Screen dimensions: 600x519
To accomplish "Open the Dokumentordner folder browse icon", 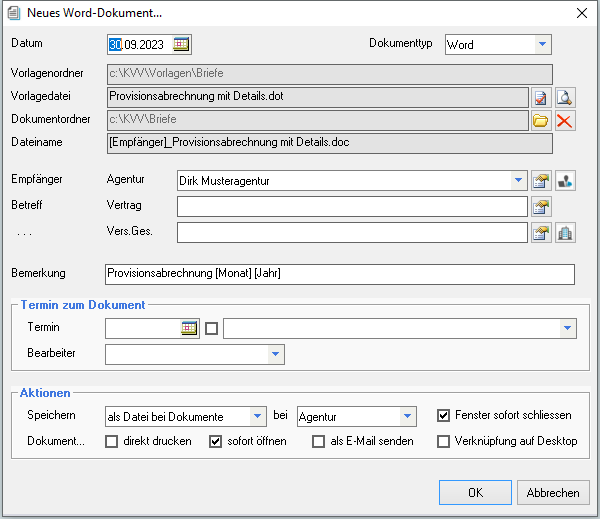I will pos(541,121).
